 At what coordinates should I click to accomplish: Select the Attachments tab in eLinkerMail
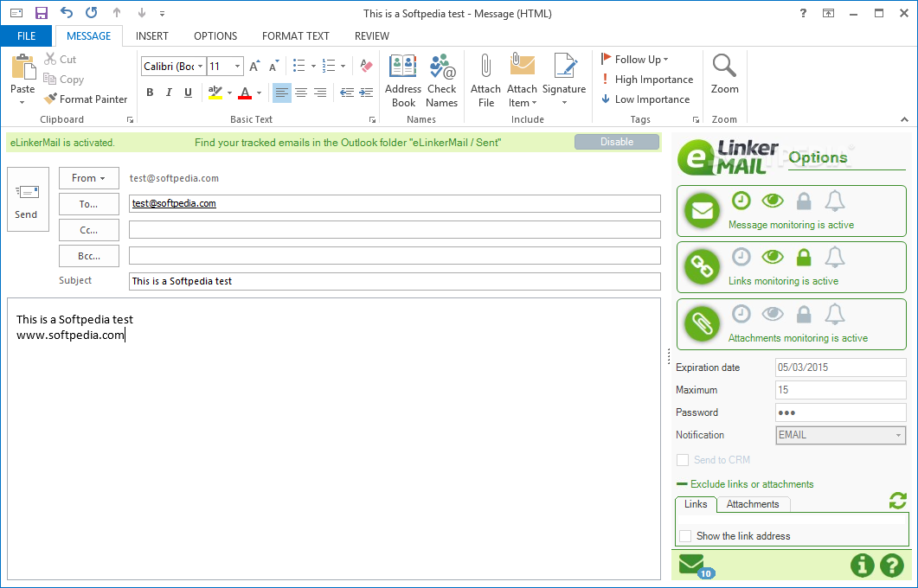click(753, 504)
